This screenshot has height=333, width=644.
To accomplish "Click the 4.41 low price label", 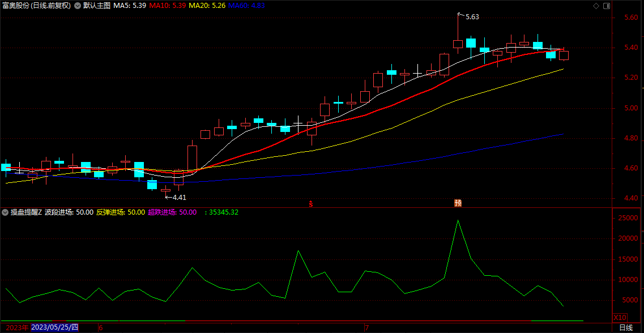I will coord(179,198).
